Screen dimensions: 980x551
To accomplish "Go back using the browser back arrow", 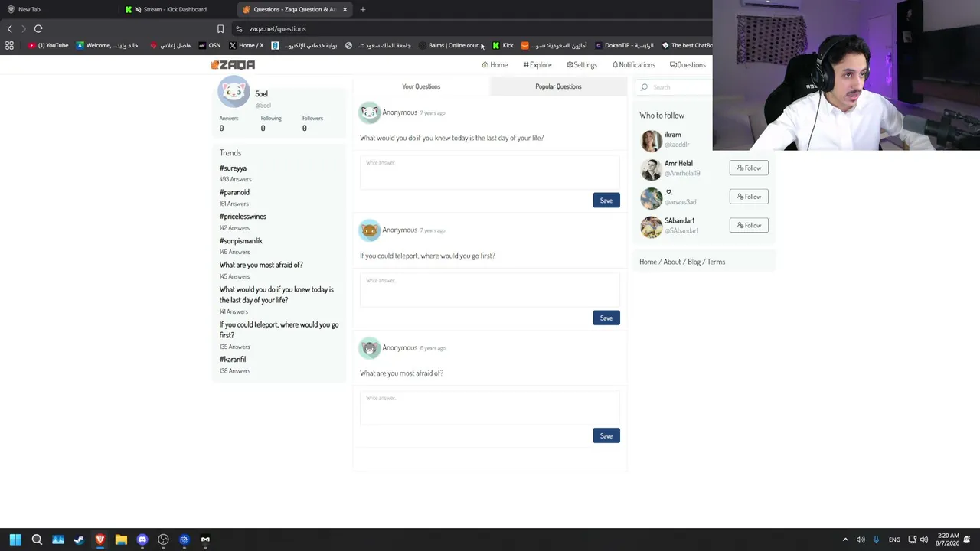I will click(10, 28).
